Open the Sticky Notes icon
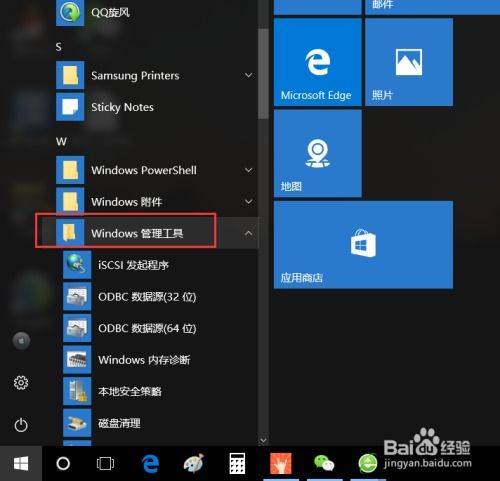The image size is (500, 481). coord(70,107)
